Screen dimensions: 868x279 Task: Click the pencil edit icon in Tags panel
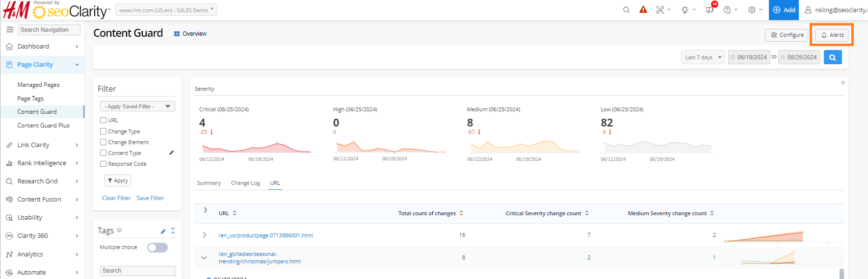[x=163, y=231]
